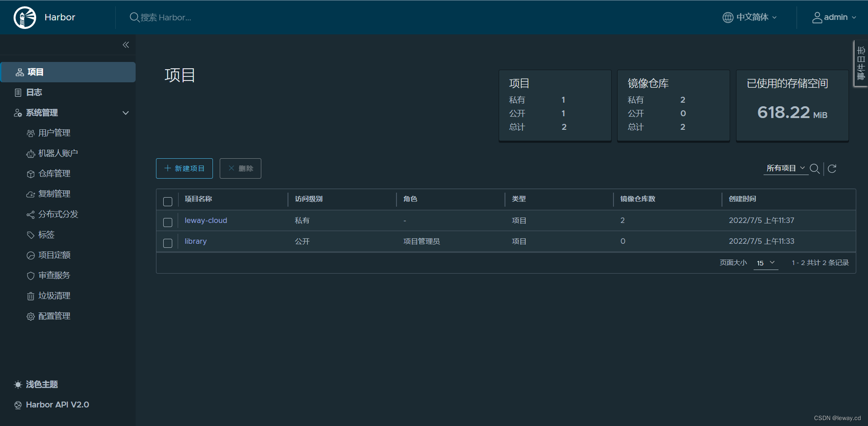Click the 用户管理 users icon
Image resolution: width=868 pixels, height=426 pixels.
[30, 133]
